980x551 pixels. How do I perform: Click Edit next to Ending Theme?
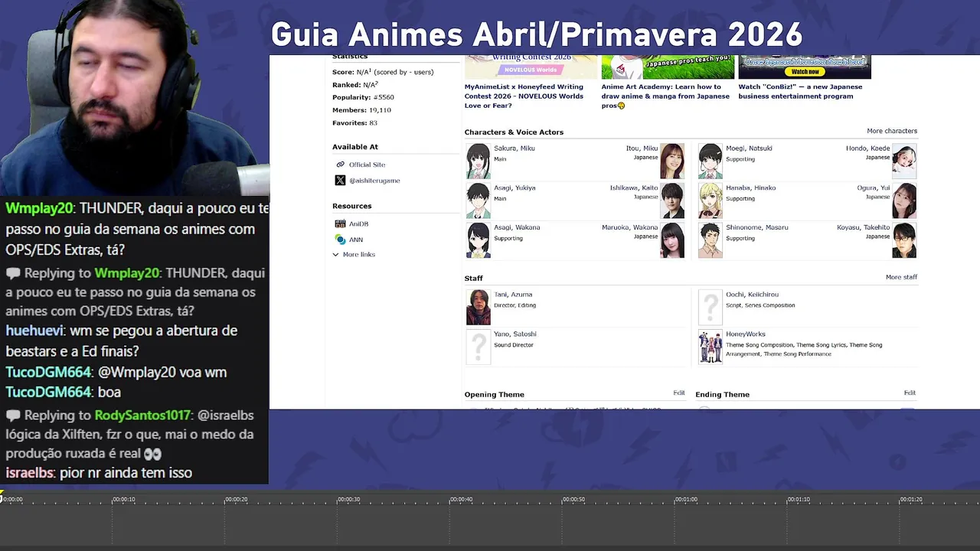pyautogui.click(x=910, y=393)
